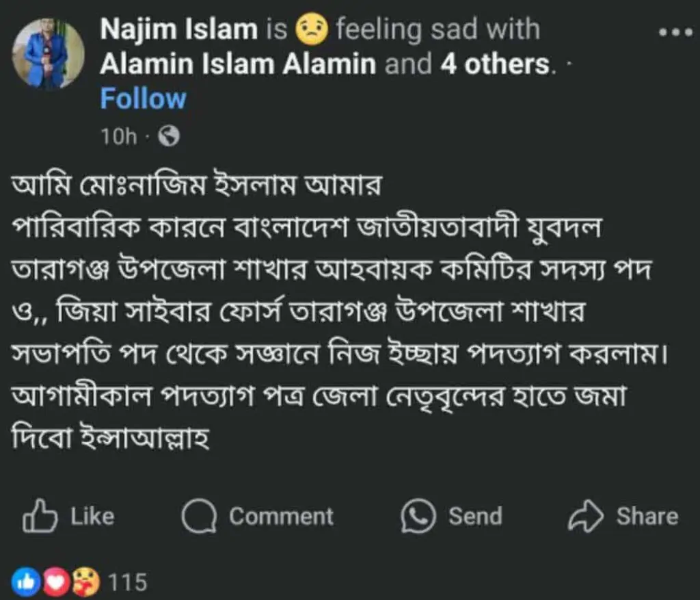Screen dimensions: 700x600
Task: Click the speech bubble Comment icon
Action: [200, 517]
